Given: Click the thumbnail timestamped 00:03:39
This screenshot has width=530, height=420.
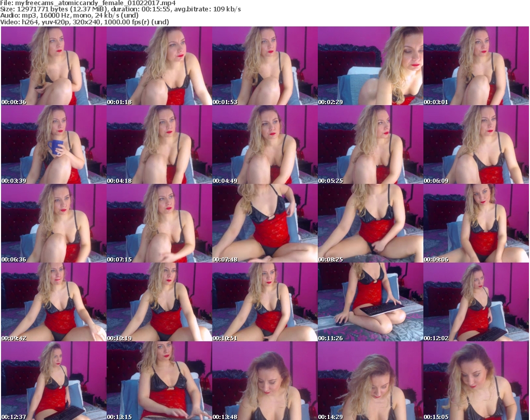Looking at the screenshot, I should (54, 144).
